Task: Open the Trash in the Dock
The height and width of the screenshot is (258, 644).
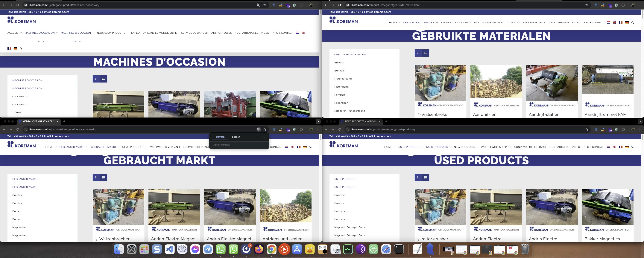Action: click(x=525, y=249)
